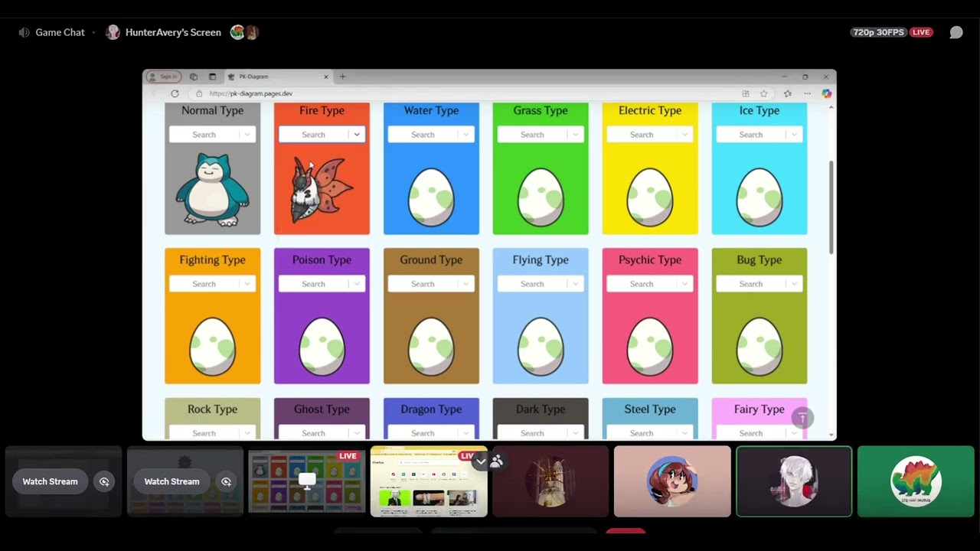The height and width of the screenshot is (551, 980).
Task: Click the Psychic Type search field
Action: [650, 284]
